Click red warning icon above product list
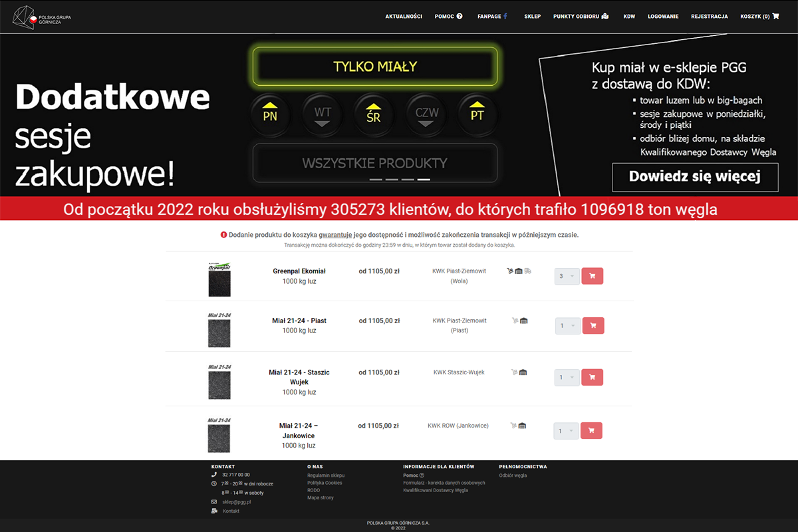Screen dimensions: 798x532 pyautogui.click(x=223, y=235)
